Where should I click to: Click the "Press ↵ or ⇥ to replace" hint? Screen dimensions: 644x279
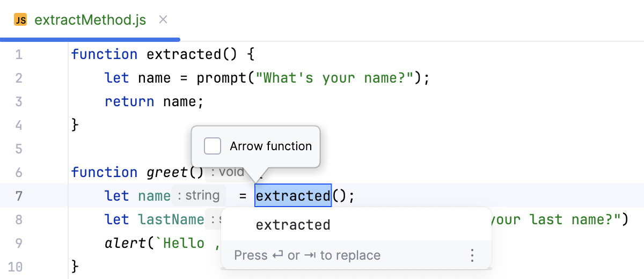point(307,255)
